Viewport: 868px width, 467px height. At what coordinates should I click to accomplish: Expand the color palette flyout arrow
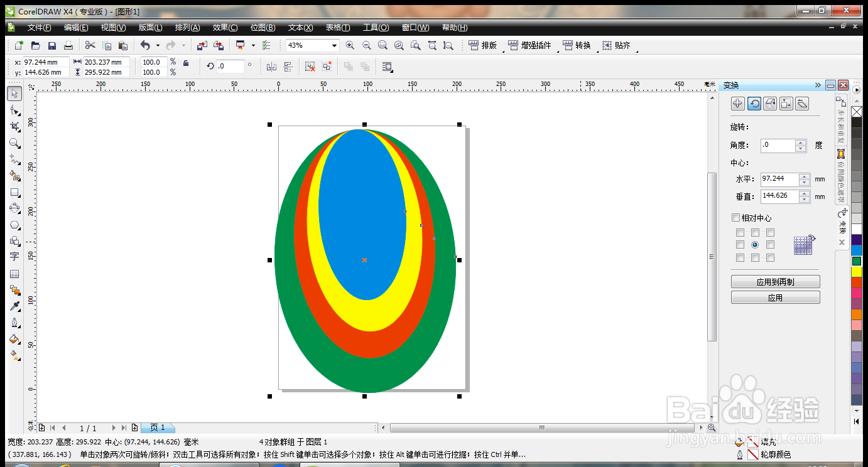(857, 90)
